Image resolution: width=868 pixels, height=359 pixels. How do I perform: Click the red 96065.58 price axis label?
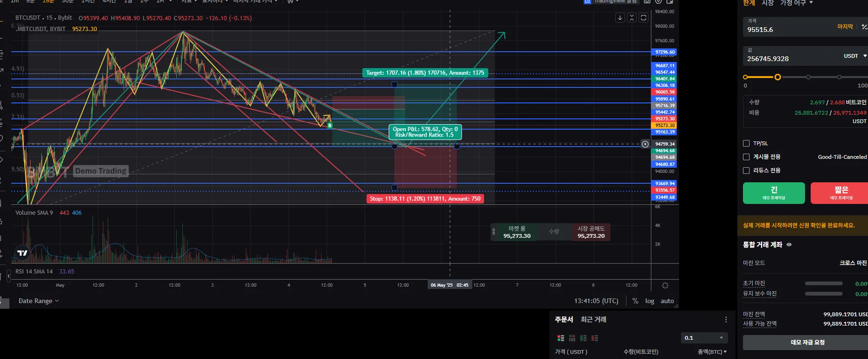tap(665, 92)
